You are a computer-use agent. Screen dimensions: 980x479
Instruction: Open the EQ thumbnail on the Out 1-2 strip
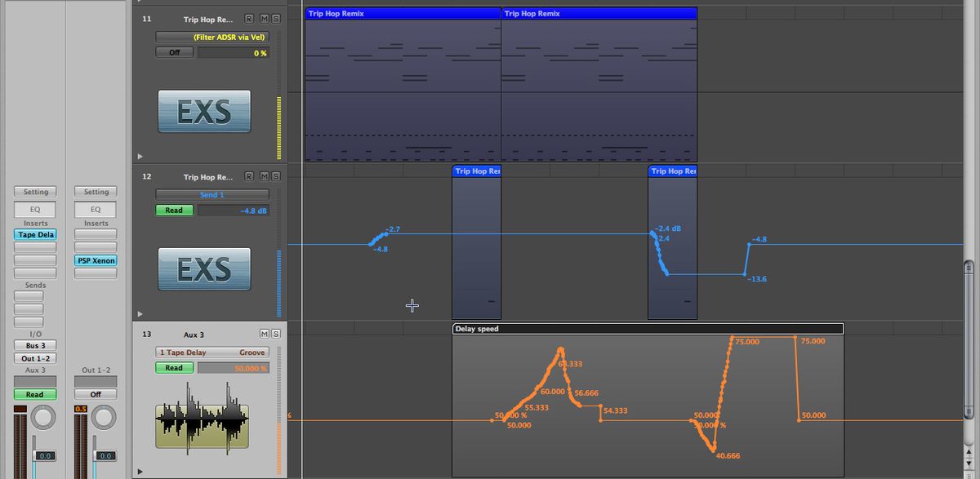click(x=95, y=208)
